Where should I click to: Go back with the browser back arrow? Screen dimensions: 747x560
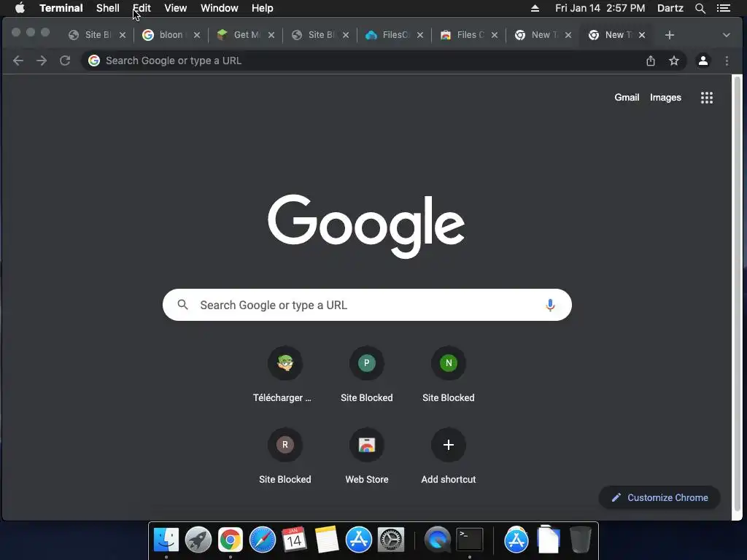click(18, 61)
